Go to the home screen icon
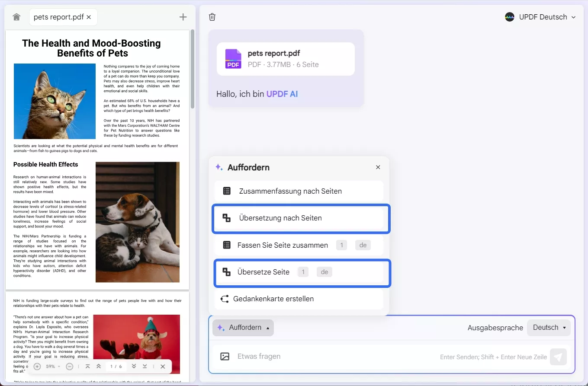Viewport: 588px width, 386px height. 16,17
